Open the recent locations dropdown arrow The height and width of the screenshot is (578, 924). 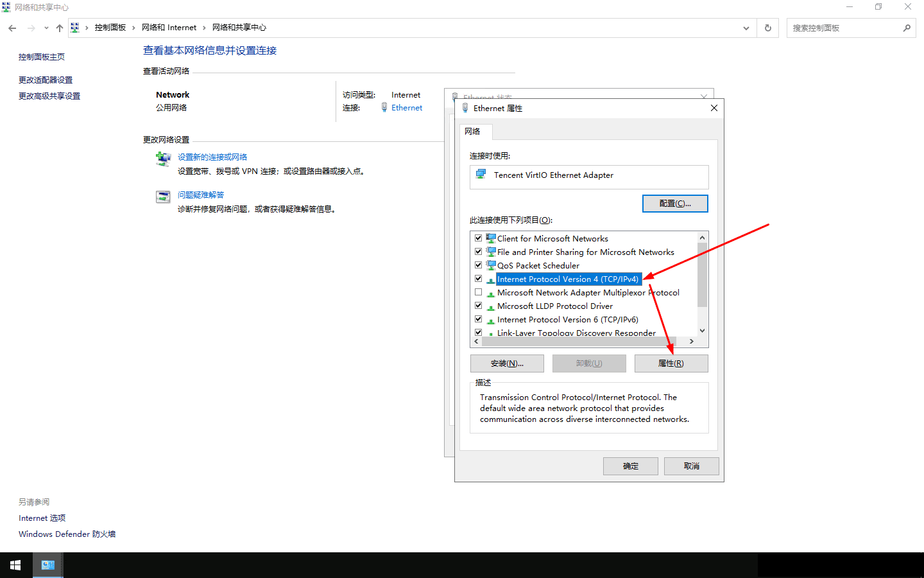point(46,28)
